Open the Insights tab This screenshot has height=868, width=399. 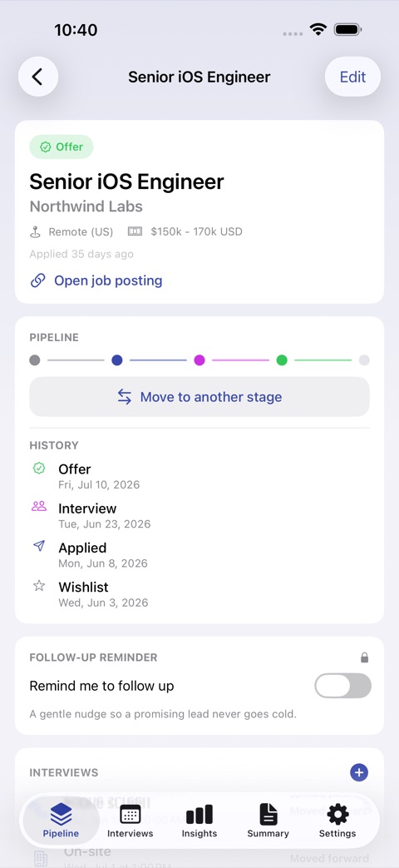(199, 821)
